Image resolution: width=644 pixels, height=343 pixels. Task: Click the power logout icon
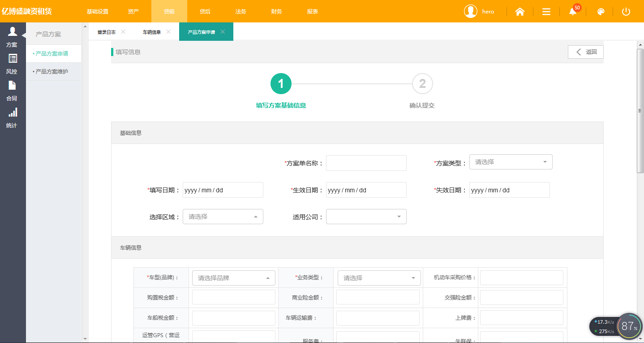coord(626,12)
